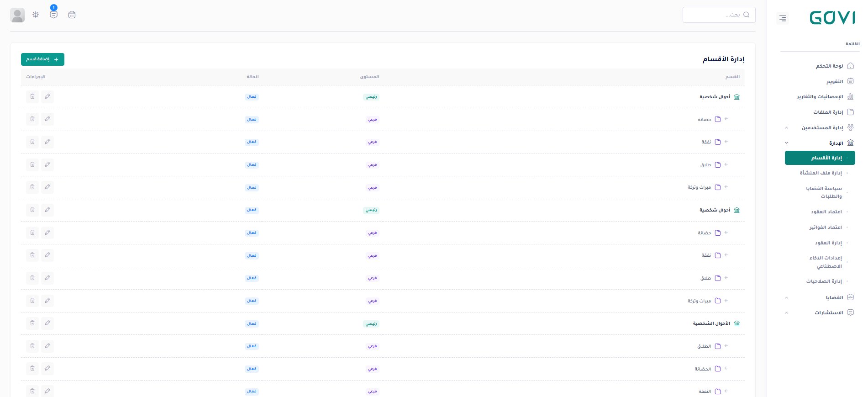The image size is (868, 397).
Task: Delete the الطلاق sub-department via trash icon
Action: pos(32,346)
